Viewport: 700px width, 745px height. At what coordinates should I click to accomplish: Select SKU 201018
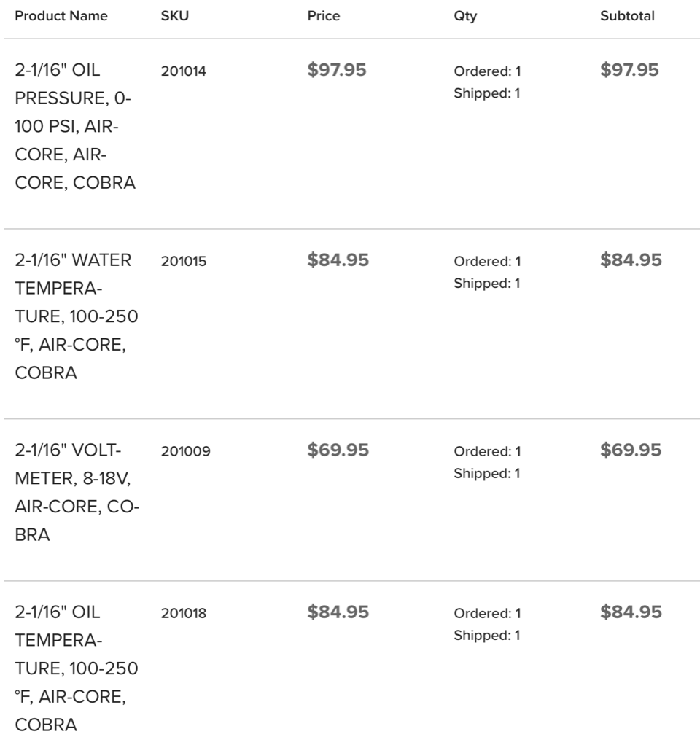(x=184, y=613)
